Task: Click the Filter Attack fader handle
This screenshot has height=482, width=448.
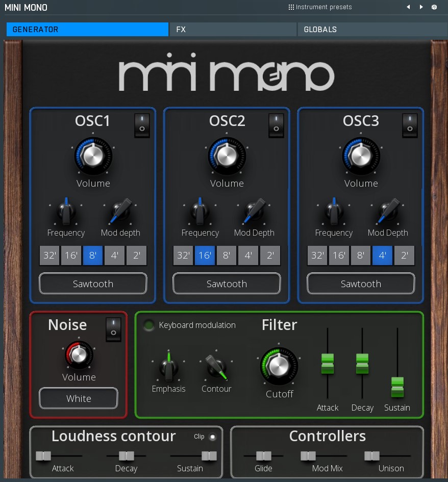Action: (x=328, y=364)
